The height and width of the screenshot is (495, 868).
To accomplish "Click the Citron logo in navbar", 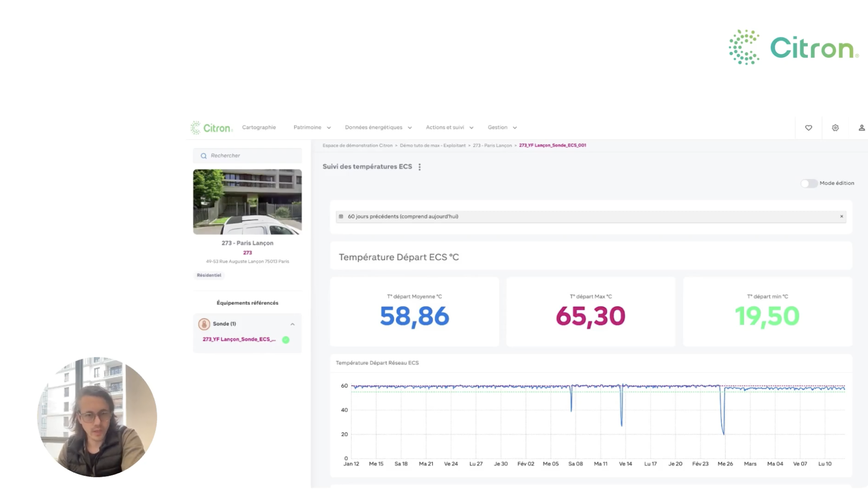I will tap(211, 127).
